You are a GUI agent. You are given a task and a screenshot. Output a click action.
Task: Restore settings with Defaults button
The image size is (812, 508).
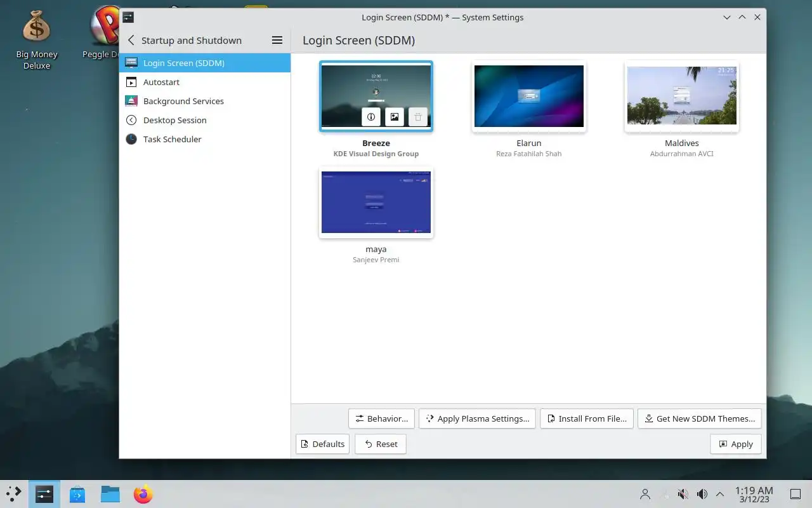322,444
